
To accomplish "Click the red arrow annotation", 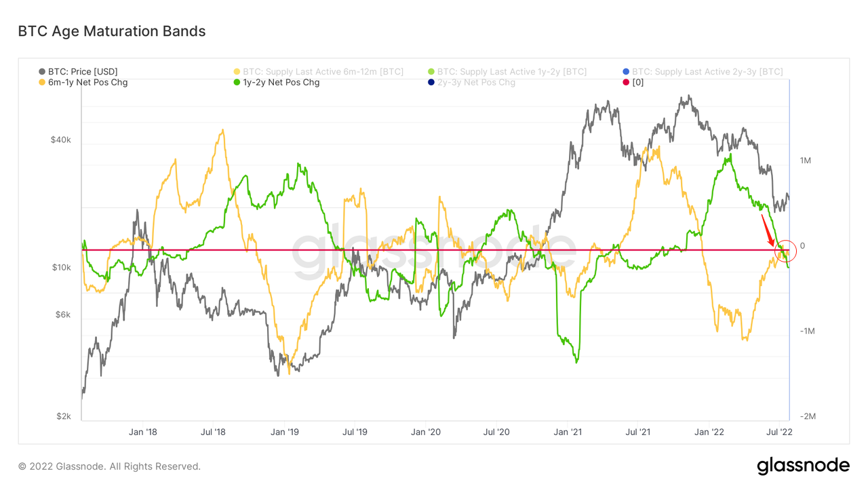I will click(768, 230).
